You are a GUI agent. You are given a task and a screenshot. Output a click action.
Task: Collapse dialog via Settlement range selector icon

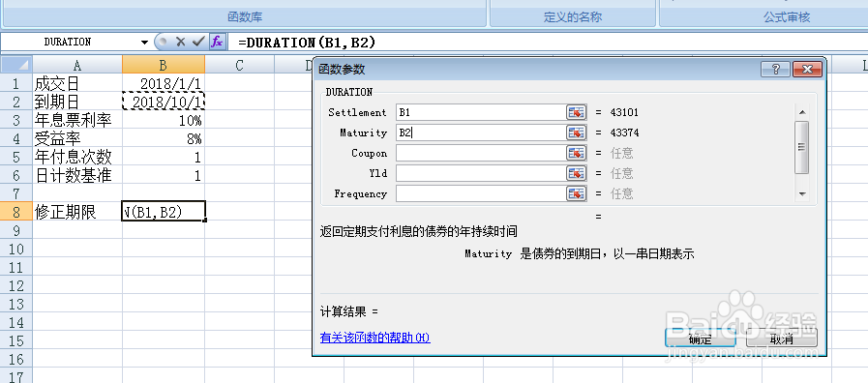577,112
